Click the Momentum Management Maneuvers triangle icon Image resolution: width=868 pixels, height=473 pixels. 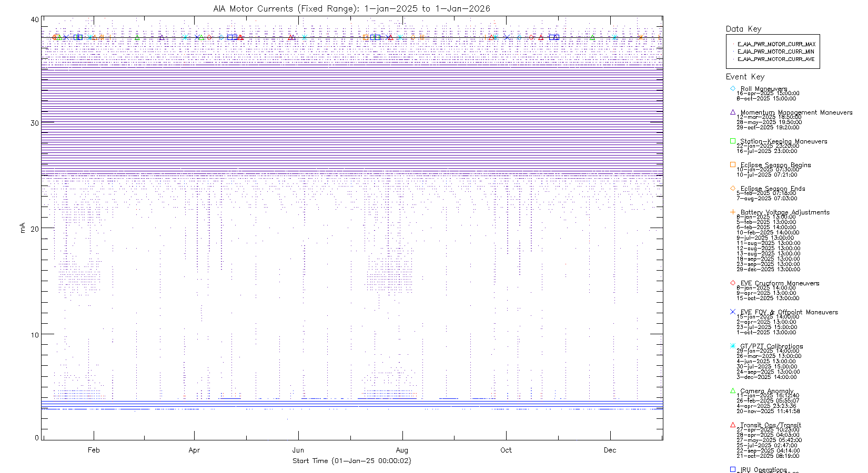tap(733, 112)
